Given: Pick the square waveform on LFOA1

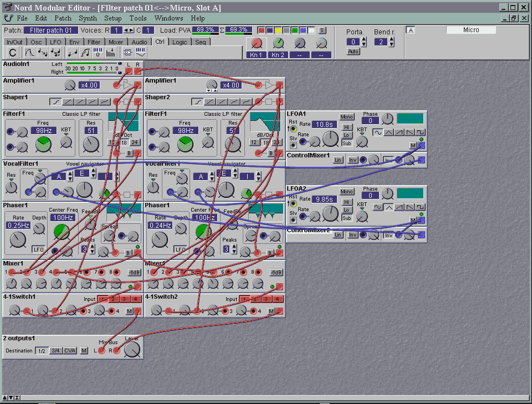Looking at the screenshot, I should pyautogui.click(x=421, y=132).
